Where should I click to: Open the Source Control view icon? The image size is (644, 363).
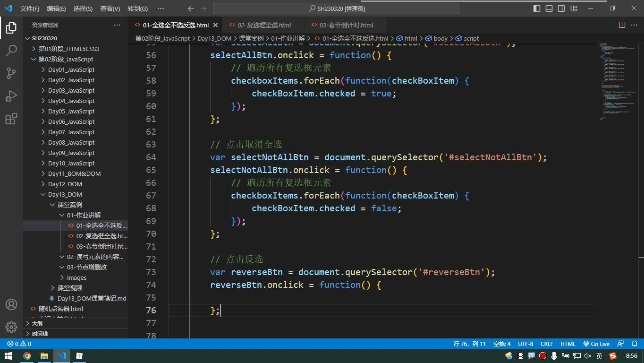click(x=11, y=73)
